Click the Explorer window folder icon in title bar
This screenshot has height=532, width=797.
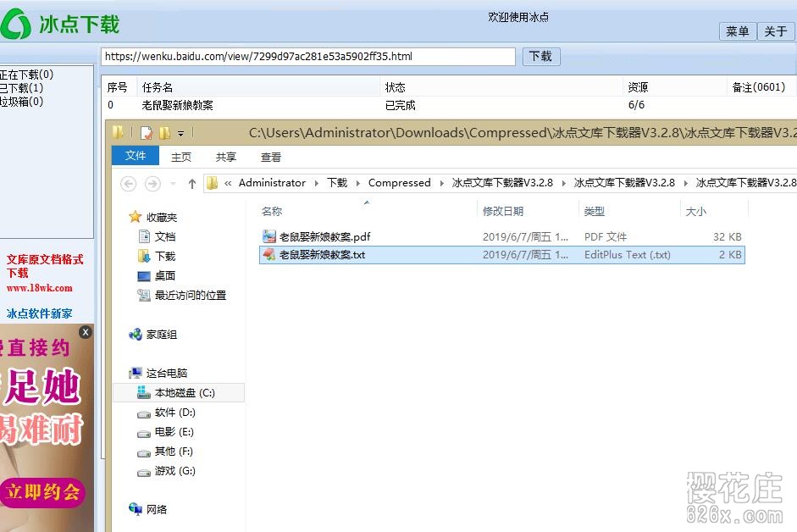118,133
